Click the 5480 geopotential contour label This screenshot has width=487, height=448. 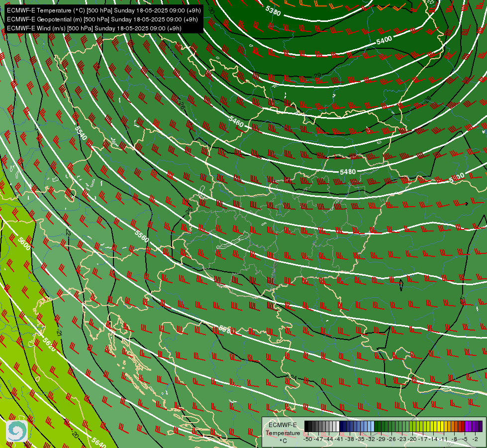(348, 172)
